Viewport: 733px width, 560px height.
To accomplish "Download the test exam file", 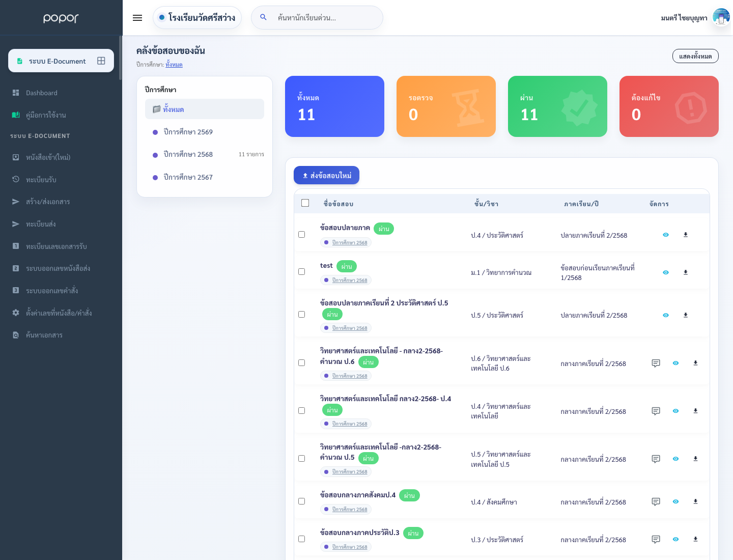I will pos(686,272).
